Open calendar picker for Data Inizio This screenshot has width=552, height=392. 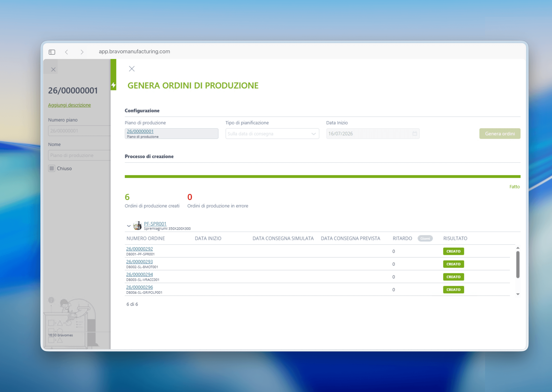pos(415,133)
